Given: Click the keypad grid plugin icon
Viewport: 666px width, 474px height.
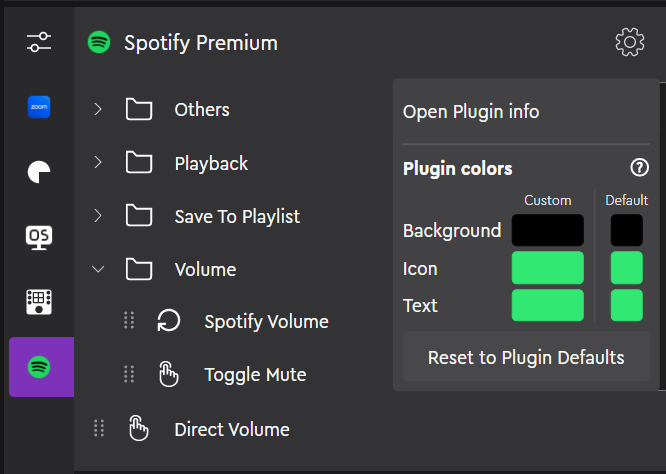Looking at the screenshot, I should pyautogui.click(x=39, y=301).
